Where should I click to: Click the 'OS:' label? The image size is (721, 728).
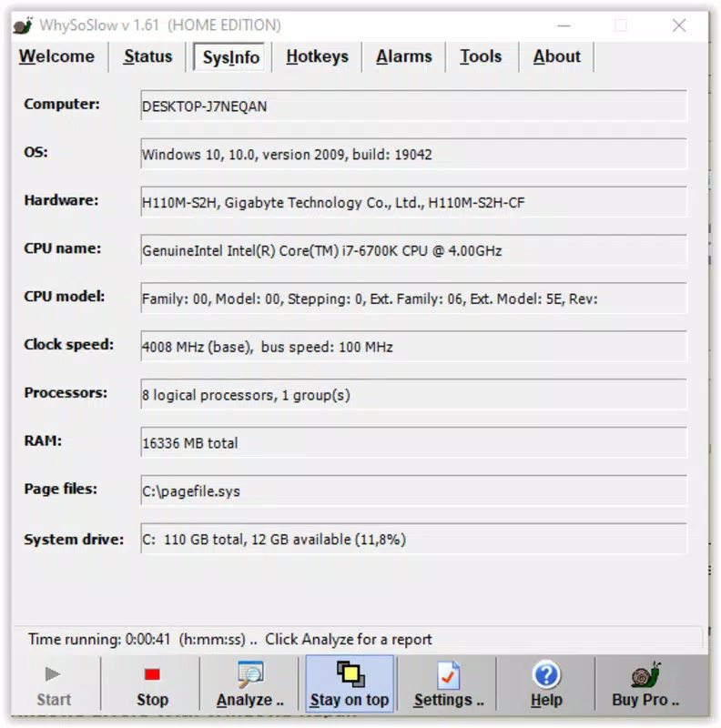coord(36,152)
